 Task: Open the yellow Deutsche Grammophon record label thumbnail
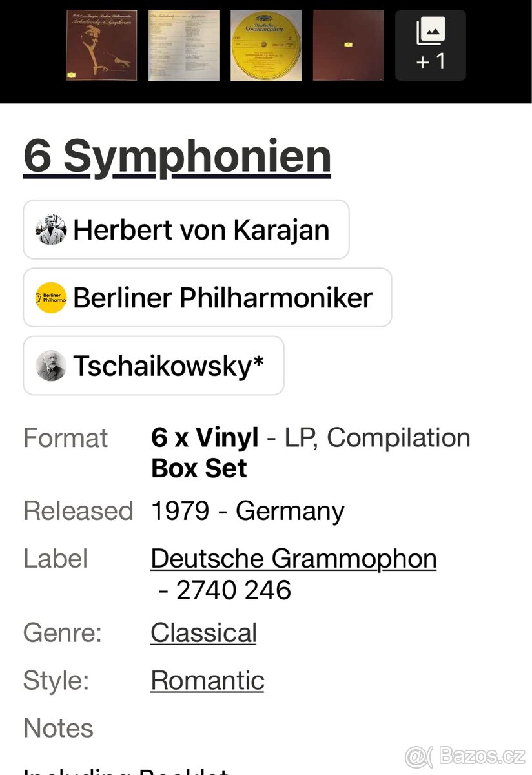265,43
